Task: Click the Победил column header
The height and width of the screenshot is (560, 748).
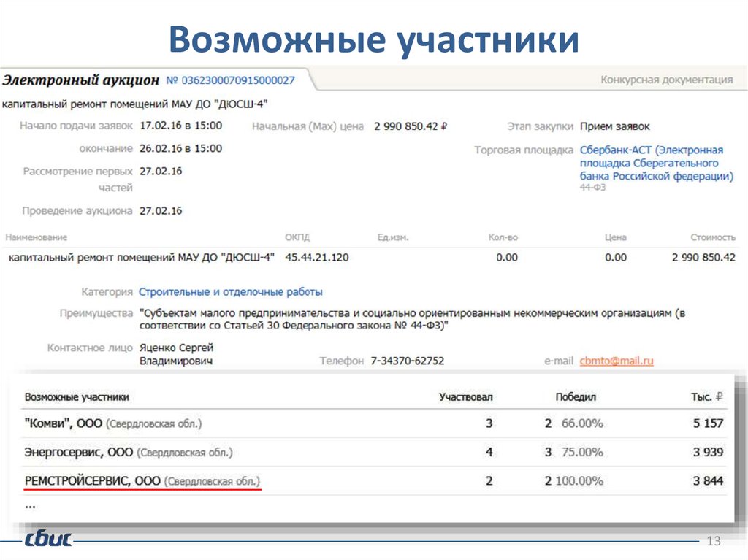Action: (x=576, y=397)
